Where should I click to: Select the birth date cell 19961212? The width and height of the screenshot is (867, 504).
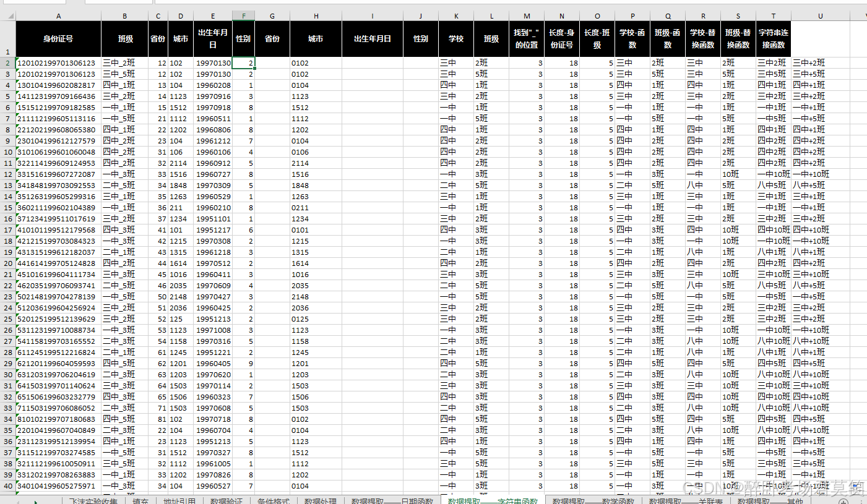click(x=213, y=140)
